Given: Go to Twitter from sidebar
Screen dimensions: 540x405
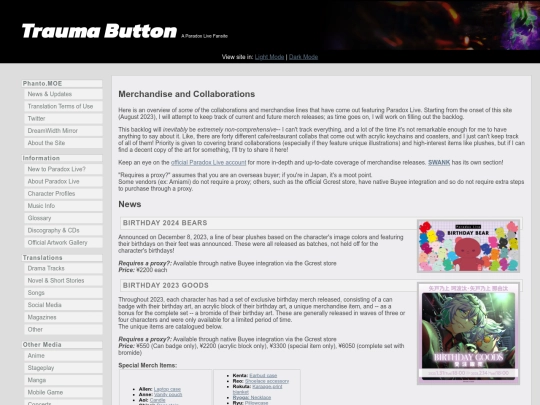Looking at the screenshot, I should (x=63, y=118).
